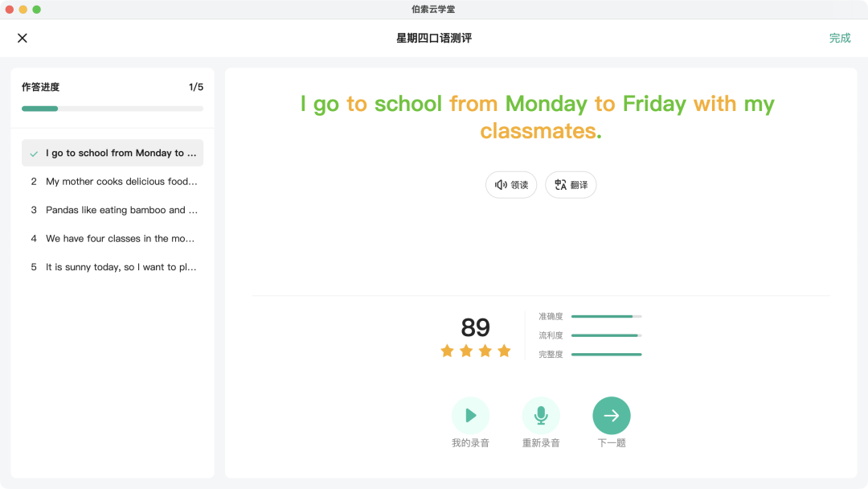Click the score number 89
The image size is (868, 489).
click(476, 327)
